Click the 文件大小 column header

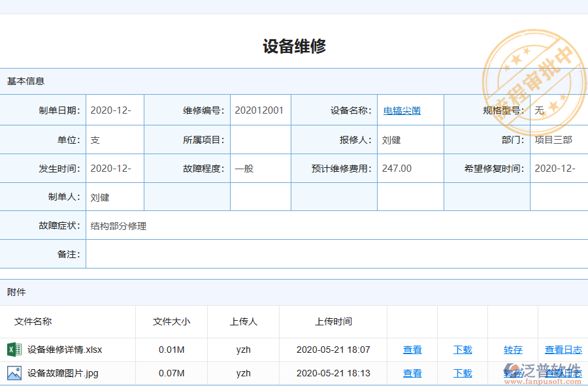tap(171, 321)
